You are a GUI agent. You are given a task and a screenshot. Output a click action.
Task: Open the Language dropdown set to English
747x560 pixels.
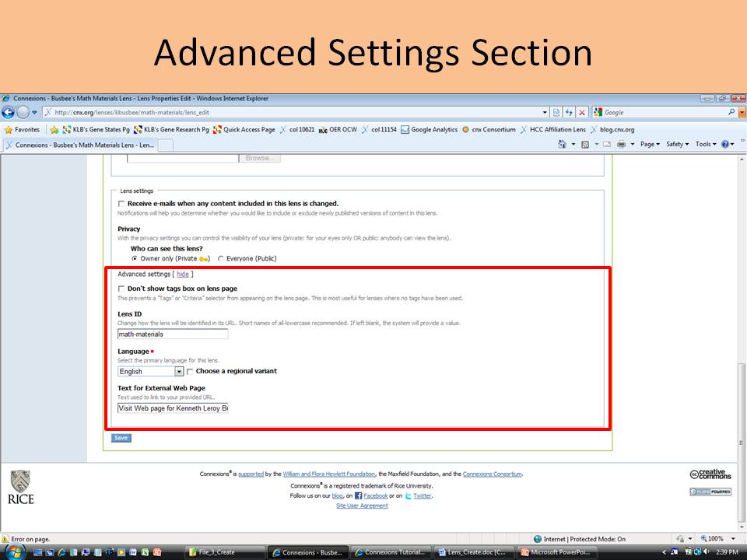[x=179, y=372]
